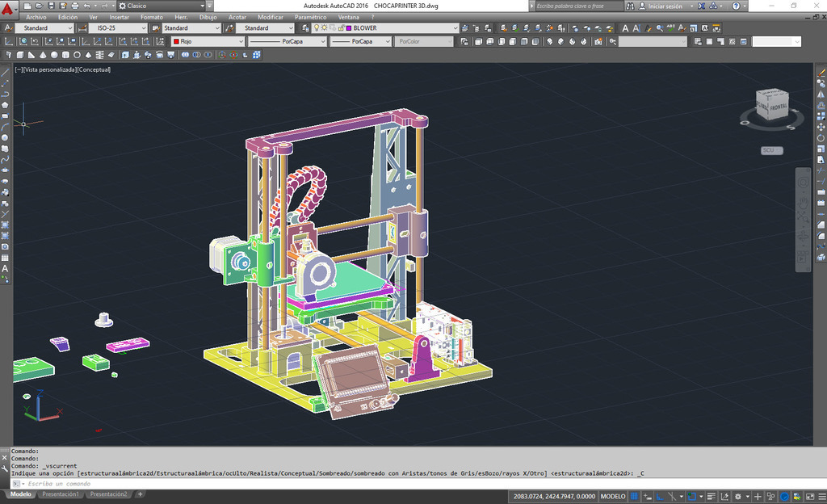Click the Plot (print) icon
Screen dimensions: 827x504
pos(73,6)
